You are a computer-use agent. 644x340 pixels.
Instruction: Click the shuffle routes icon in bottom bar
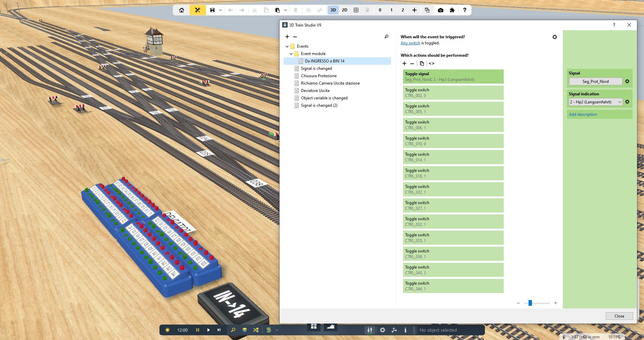click(256, 330)
